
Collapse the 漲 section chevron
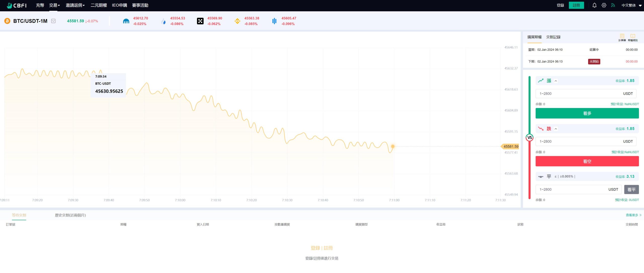556,81
